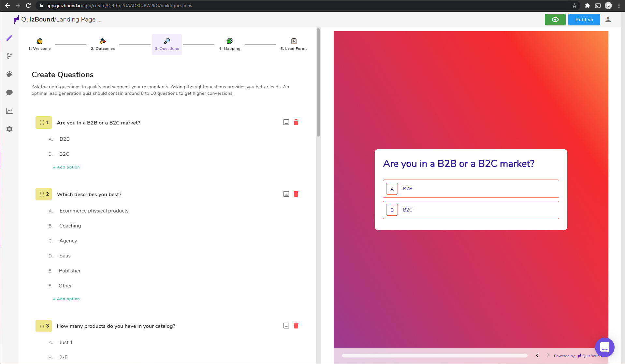Edit option 'Publisher'
The width and height of the screenshot is (625, 364).
coord(70,271)
